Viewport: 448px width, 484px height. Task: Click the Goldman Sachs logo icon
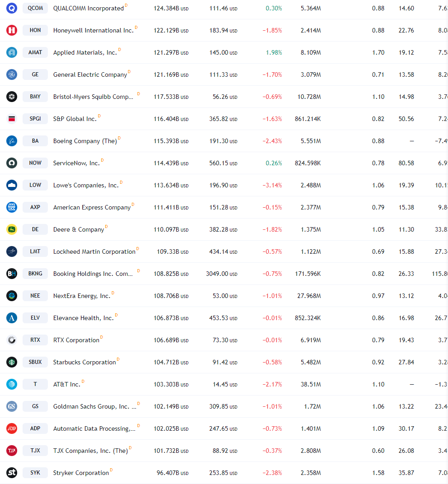click(x=12, y=406)
